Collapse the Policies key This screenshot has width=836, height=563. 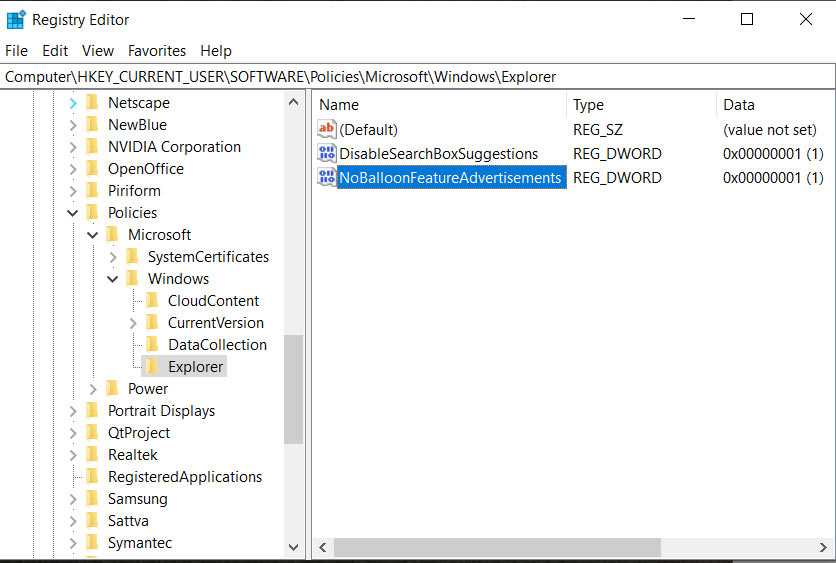coord(73,213)
